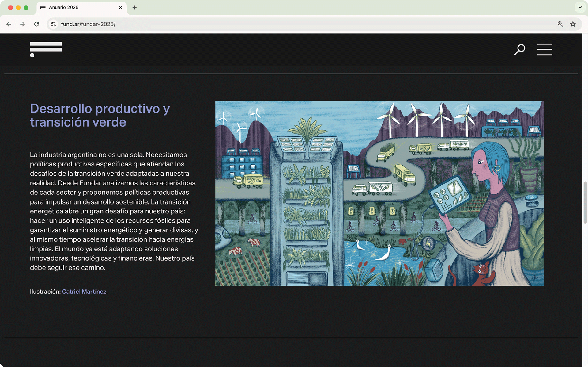588x367 pixels.
Task: Bookmark this page with the star icon
Action: coord(573,24)
